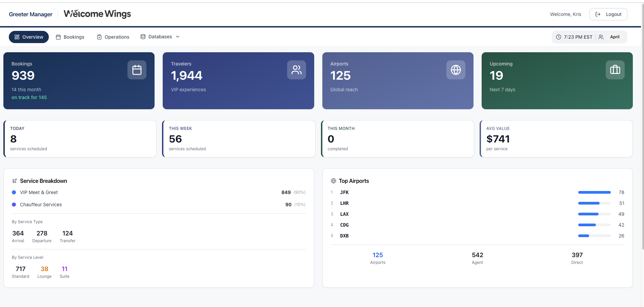Click the airplane icon beside Service Breakdown
Viewport: 644px width, 307px height.
click(14, 181)
